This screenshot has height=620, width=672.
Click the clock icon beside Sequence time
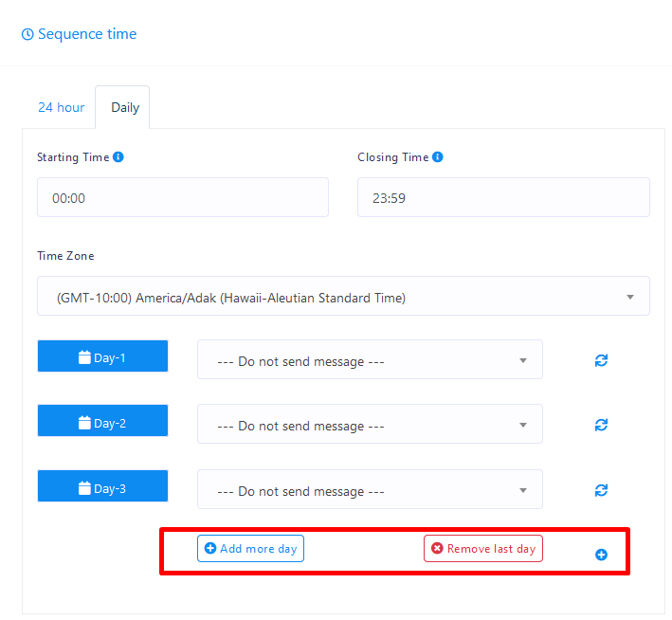coord(27,34)
